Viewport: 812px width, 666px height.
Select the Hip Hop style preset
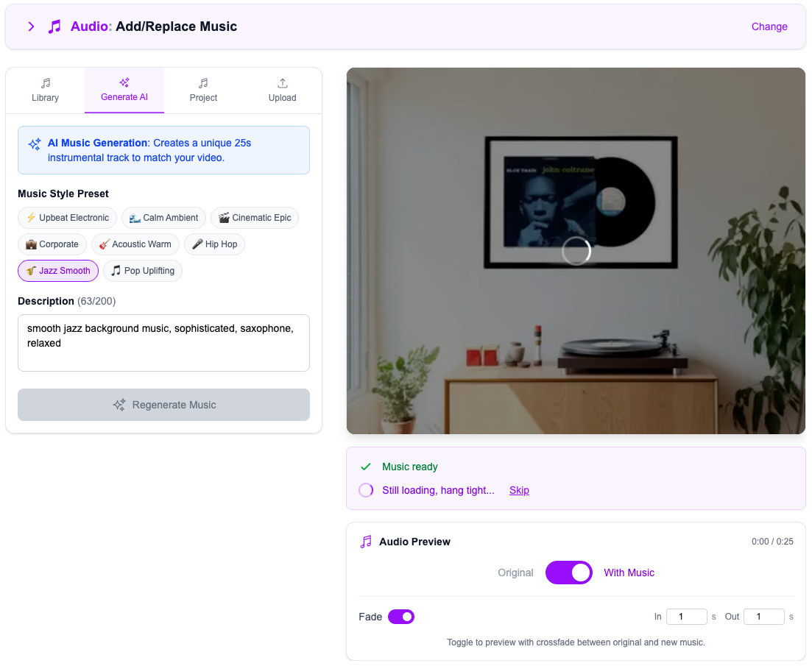pos(214,244)
